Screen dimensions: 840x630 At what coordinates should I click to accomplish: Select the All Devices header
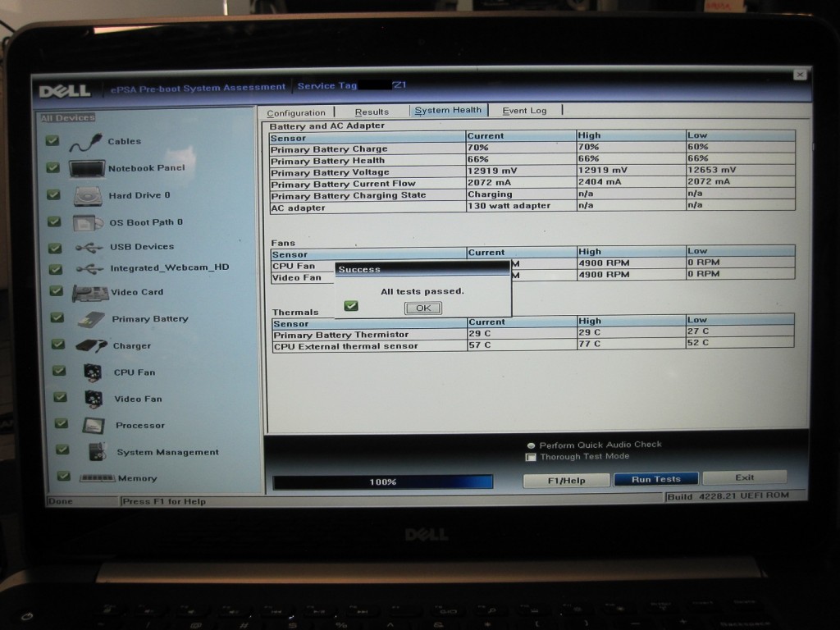click(x=67, y=118)
